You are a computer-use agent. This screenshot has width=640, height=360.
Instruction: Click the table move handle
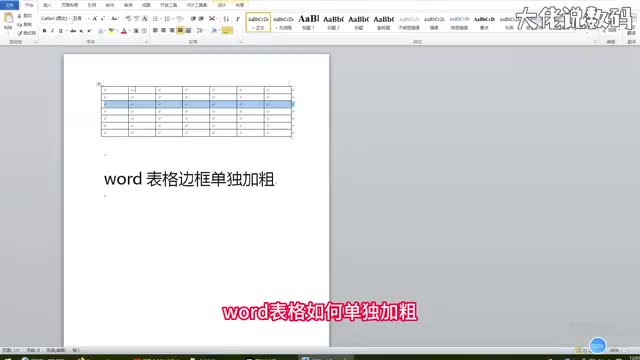coord(98,84)
